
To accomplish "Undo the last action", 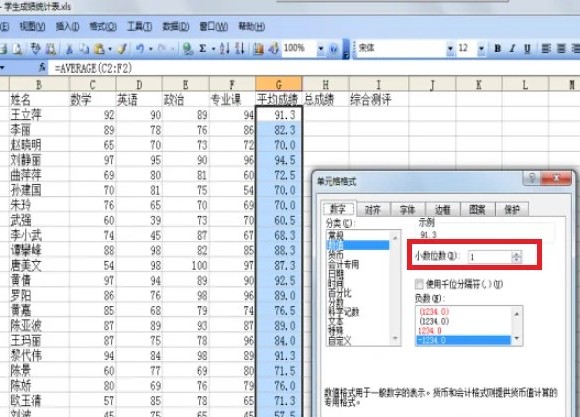I will coord(140,49).
